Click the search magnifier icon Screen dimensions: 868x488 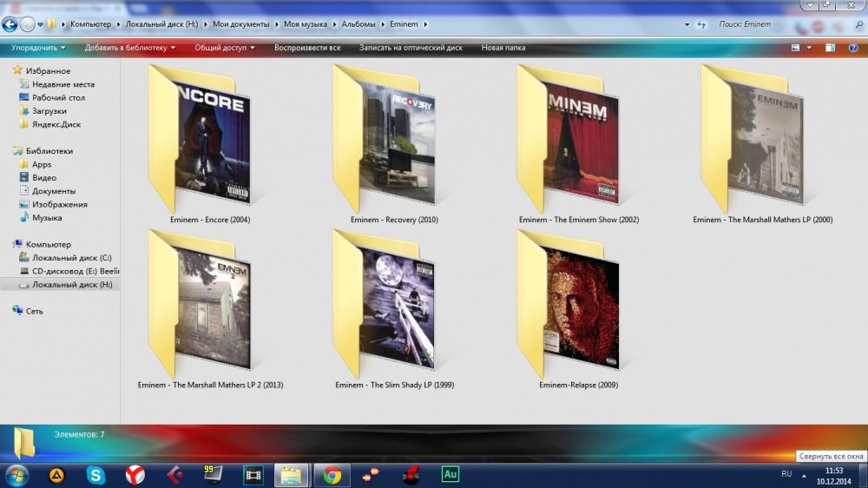coord(859,24)
